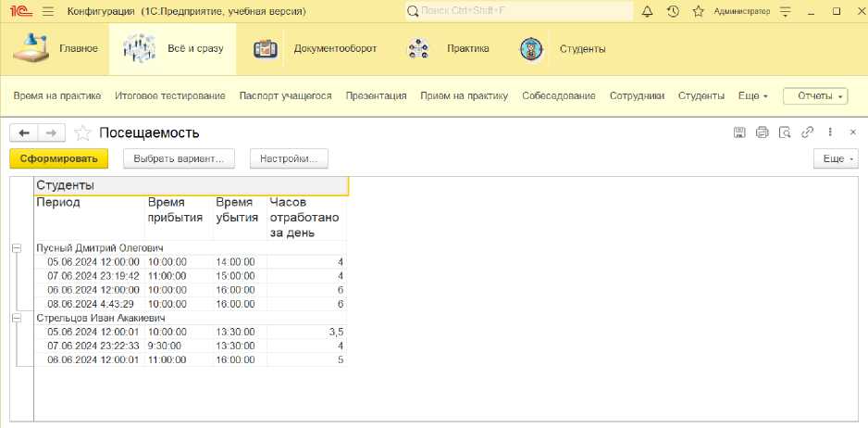This screenshot has height=428, width=868.
Task: Open Итоговое тестирование link
Action: click(170, 96)
